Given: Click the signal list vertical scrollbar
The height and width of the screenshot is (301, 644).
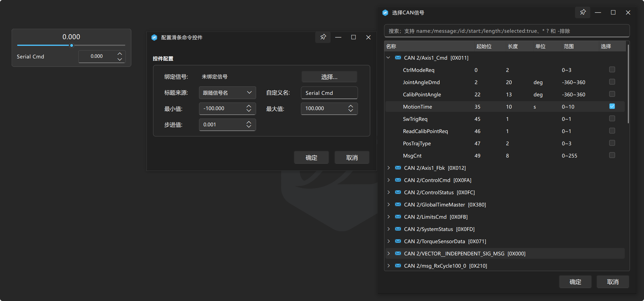Looking at the screenshot, I should click(628, 84).
